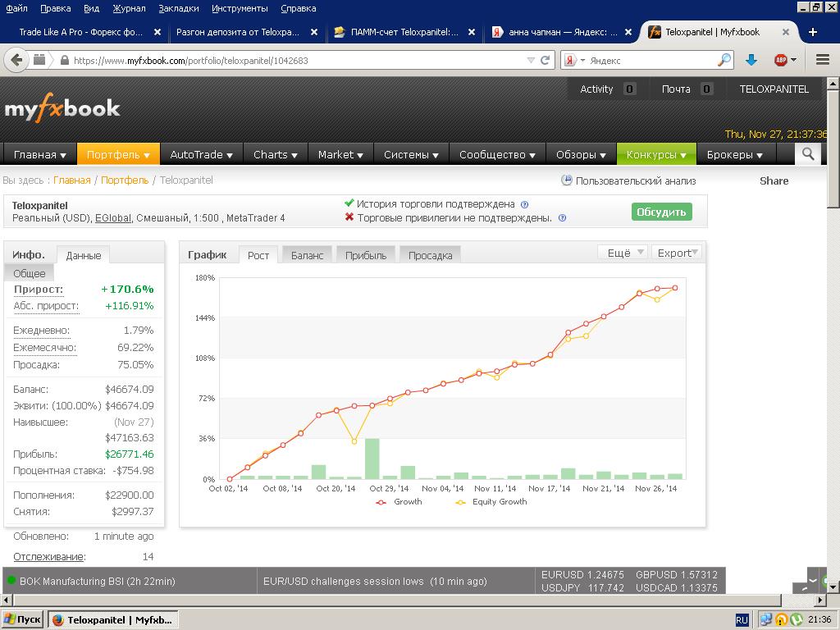Switch to the ПАММ-счет Teloxpanitel browser tab

pos(404,32)
